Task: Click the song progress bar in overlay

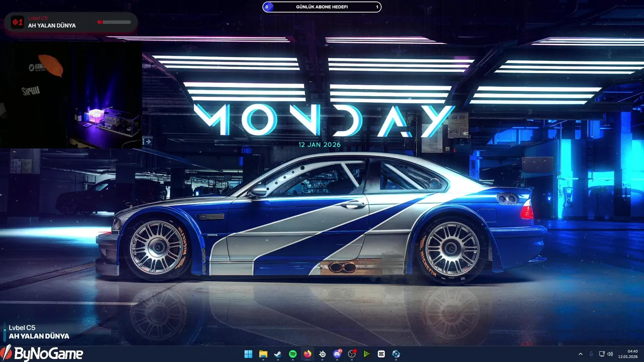Action: 114,22
